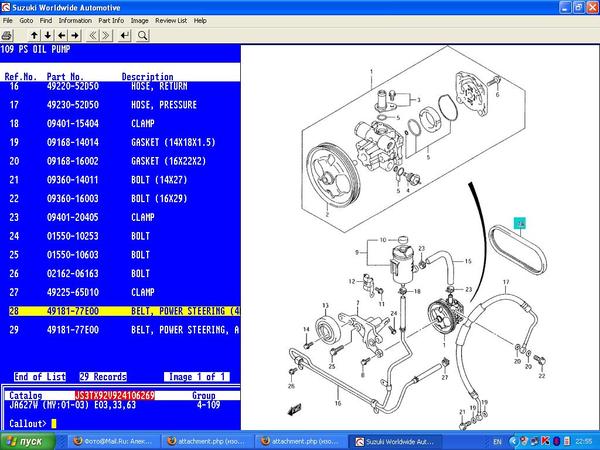Click the up arrow toolbar button

coord(34,36)
